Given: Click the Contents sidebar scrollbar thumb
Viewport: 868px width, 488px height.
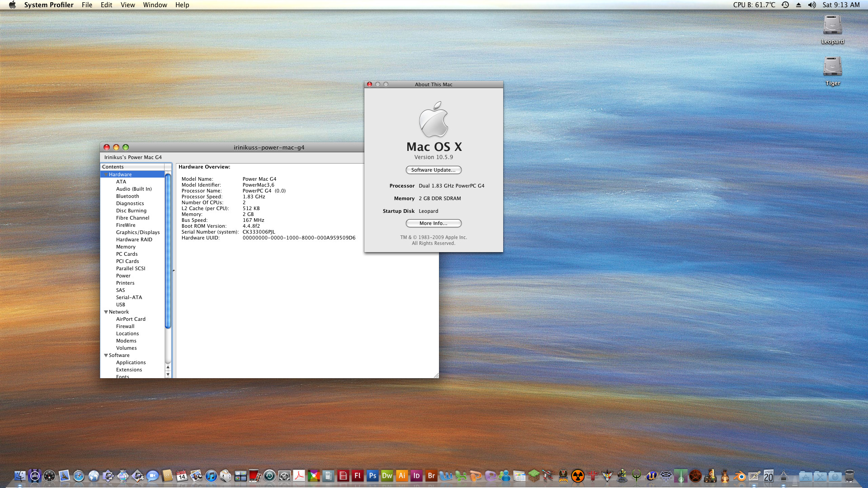Looking at the screenshot, I should tap(168, 251).
